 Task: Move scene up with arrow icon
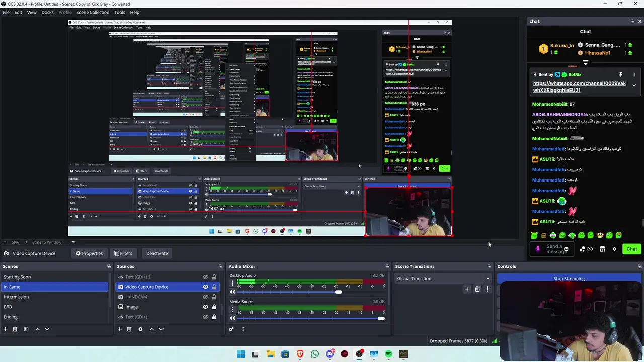37,329
